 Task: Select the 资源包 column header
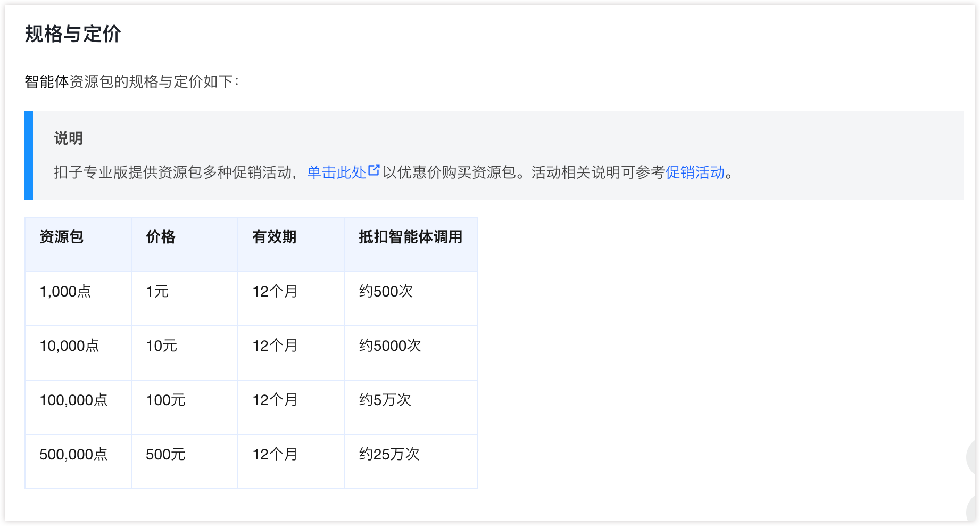click(x=62, y=237)
